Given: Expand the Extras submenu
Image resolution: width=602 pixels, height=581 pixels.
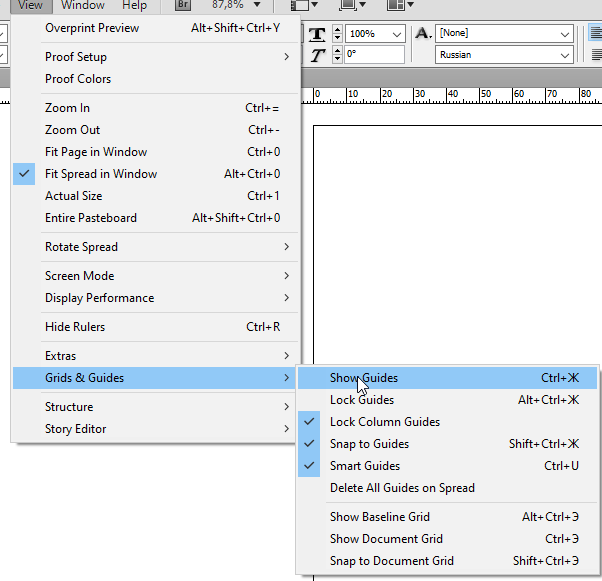Looking at the screenshot, I should 156,356.
